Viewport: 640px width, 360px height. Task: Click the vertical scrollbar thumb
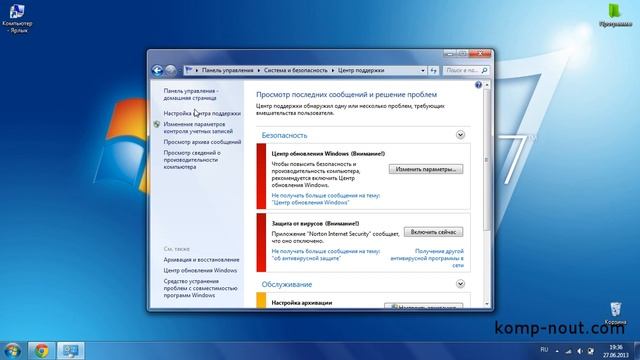tap(486, 159)
